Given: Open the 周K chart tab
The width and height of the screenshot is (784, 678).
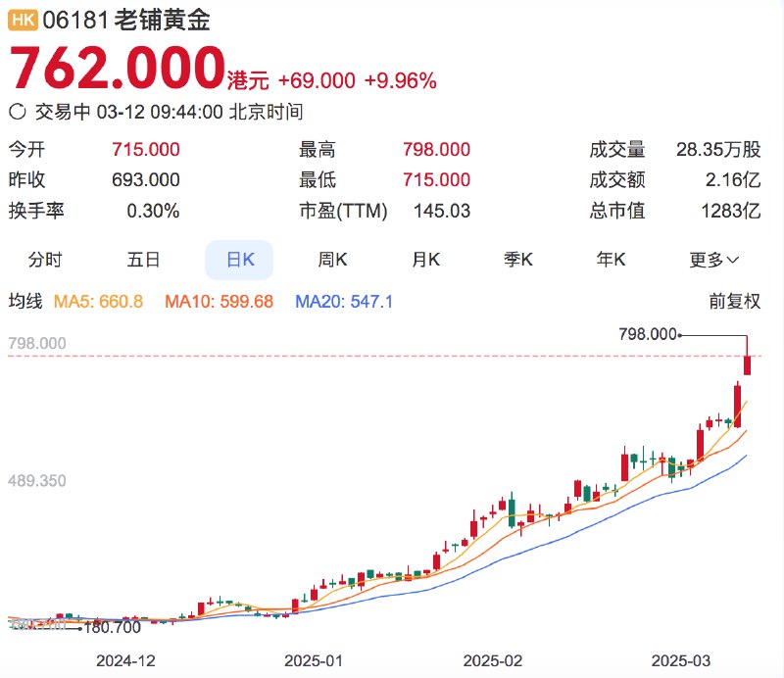Looking at the screenshot, I should (x=332, y=260).
